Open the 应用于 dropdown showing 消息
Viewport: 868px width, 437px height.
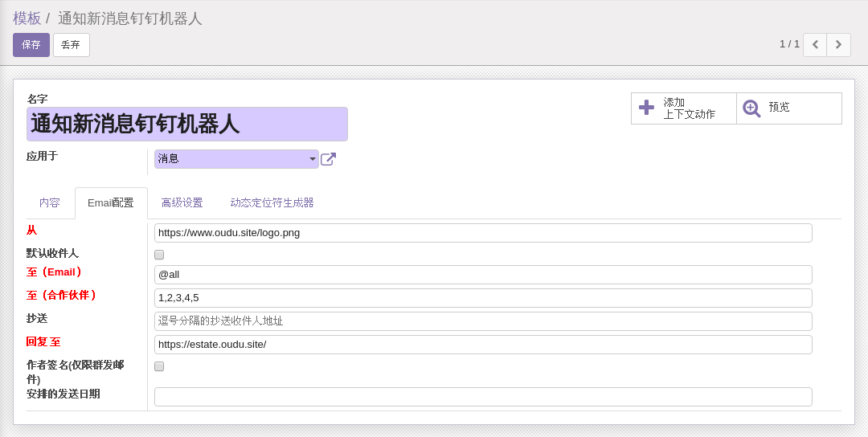[236, 159]
